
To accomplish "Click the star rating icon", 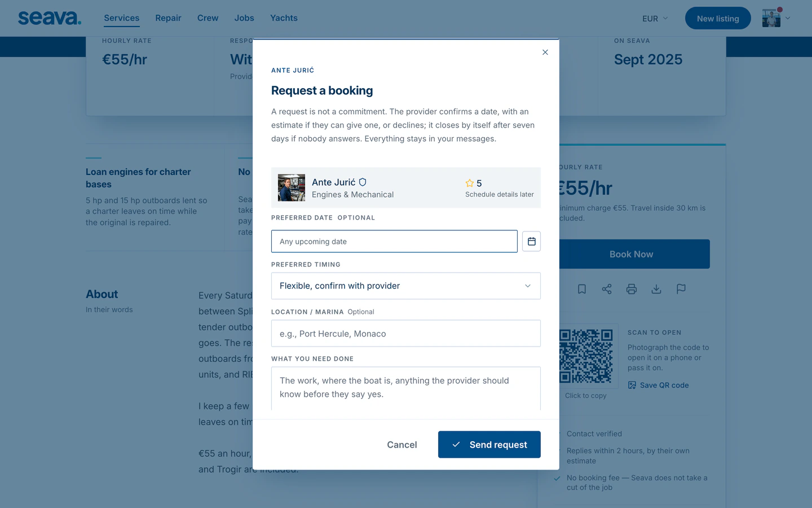I will coord(470,183).
